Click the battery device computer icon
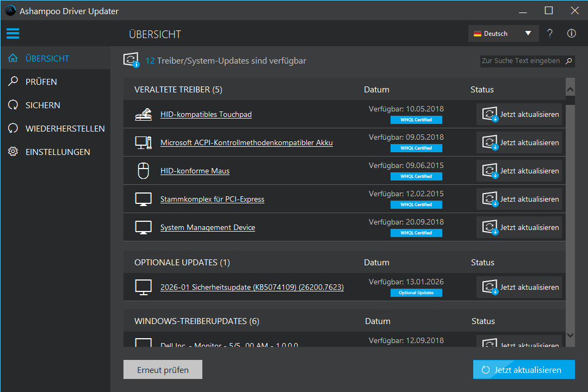 pyautogui.click(x=143, y=143)
